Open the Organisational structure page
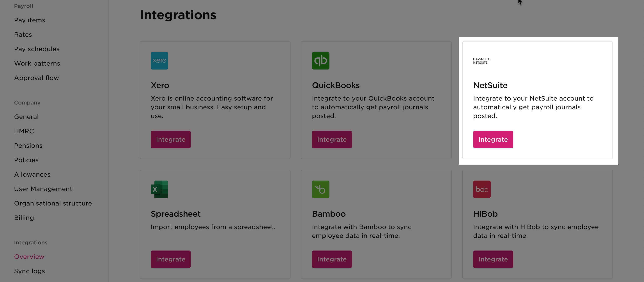Image resolution: width=644 pixels, height=282 pixels. [x=53, y=203]
